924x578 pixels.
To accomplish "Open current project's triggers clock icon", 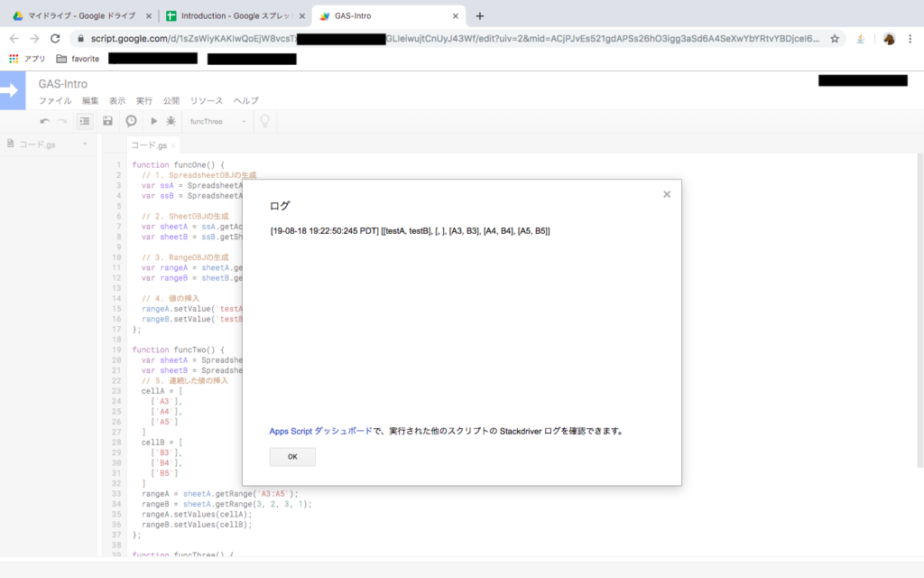I will (x=132, y=121).
